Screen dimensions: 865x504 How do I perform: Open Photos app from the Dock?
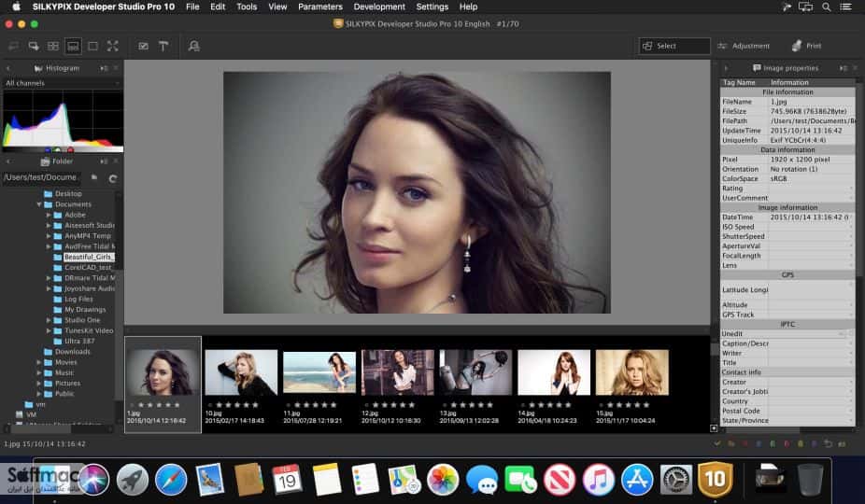(443, 479)
